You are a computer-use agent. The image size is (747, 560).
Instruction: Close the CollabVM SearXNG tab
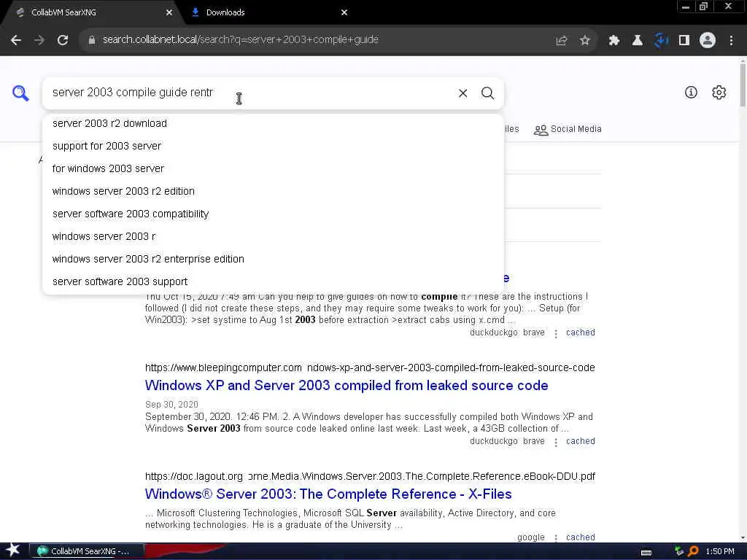point(169,12)
